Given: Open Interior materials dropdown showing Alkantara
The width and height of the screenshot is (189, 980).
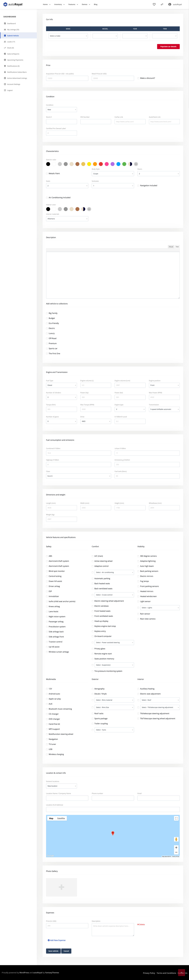Looking at the screenshot, I should tap(67, 219).
